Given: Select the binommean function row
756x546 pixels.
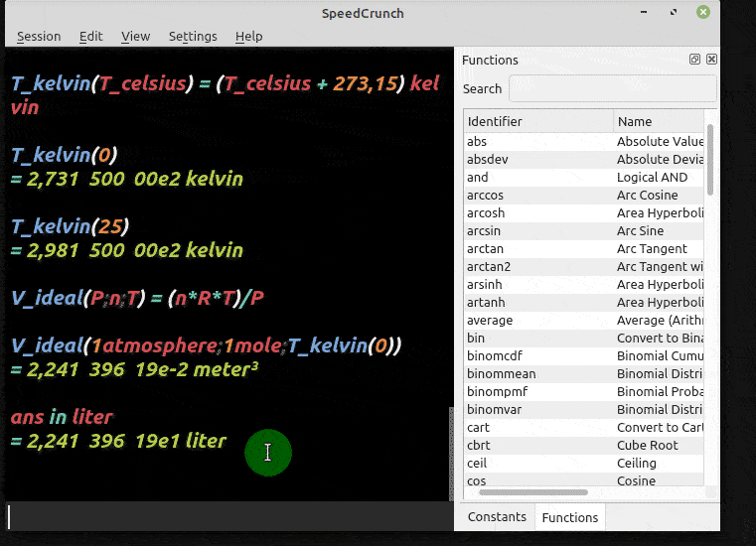Looking at the screenshot, I should pos(584,373).
